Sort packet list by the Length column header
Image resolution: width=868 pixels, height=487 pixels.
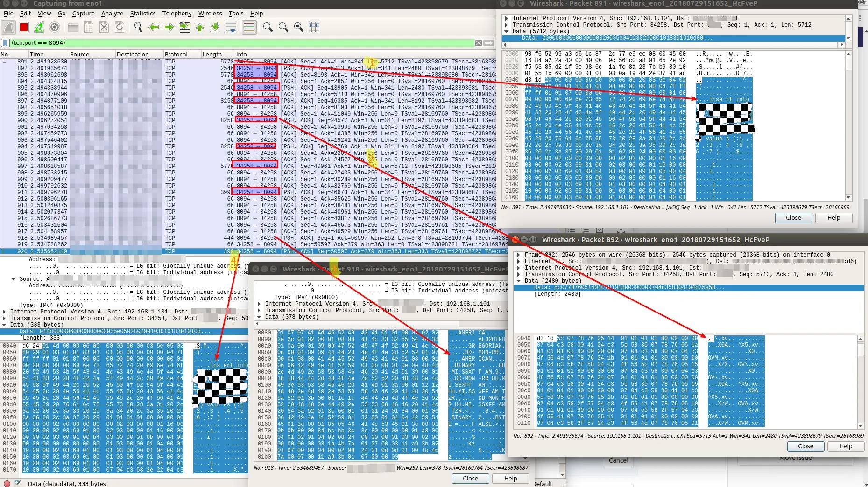coord(218,55)
